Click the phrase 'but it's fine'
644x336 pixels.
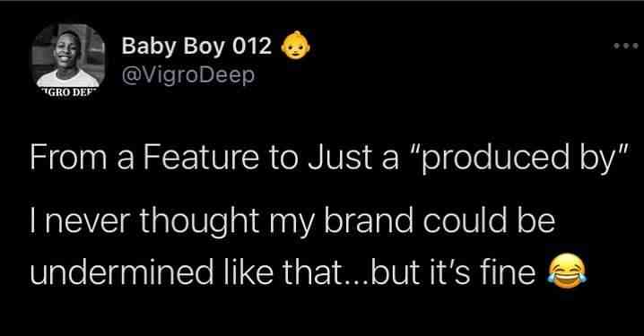point(454,271)
